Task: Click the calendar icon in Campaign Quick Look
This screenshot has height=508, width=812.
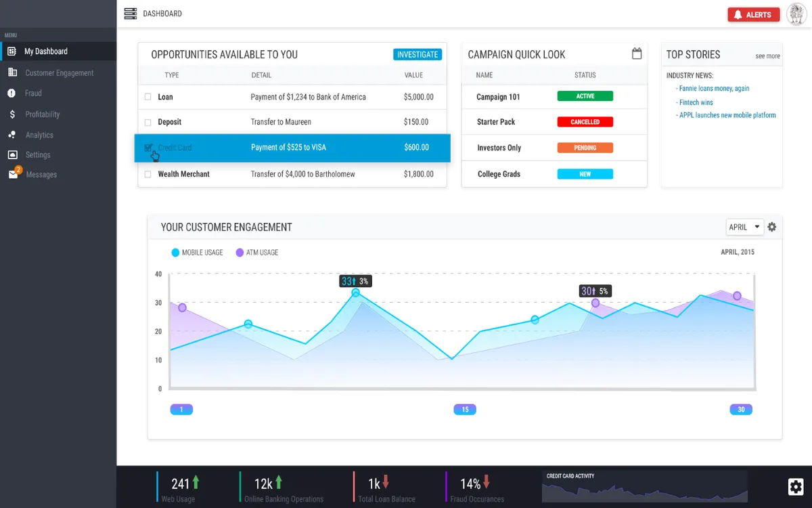Action: coord(636,53)
